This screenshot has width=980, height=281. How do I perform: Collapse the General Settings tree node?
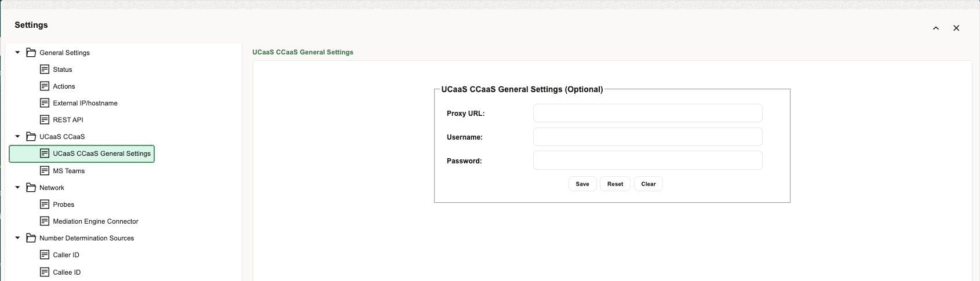click(x=17, y=53)
